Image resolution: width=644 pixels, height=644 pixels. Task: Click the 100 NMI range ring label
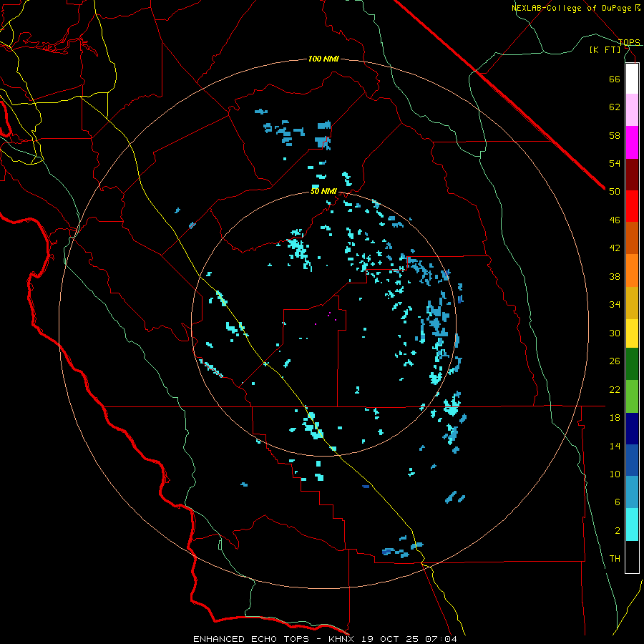point(323,59)
